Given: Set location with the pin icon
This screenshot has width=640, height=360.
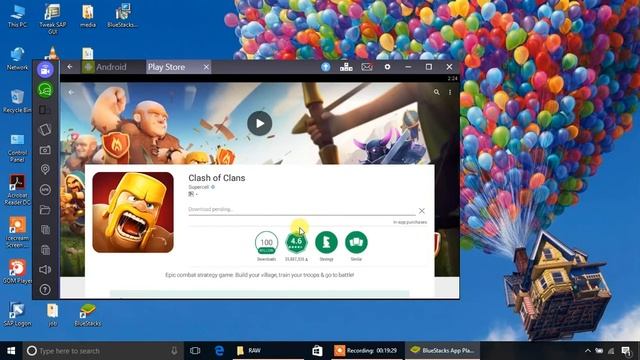Looking at the screenshot, I should (45, 169).
